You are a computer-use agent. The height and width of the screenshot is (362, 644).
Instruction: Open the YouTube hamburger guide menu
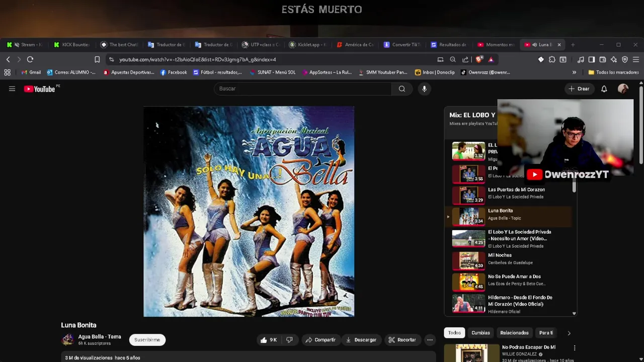click(12, 89)
